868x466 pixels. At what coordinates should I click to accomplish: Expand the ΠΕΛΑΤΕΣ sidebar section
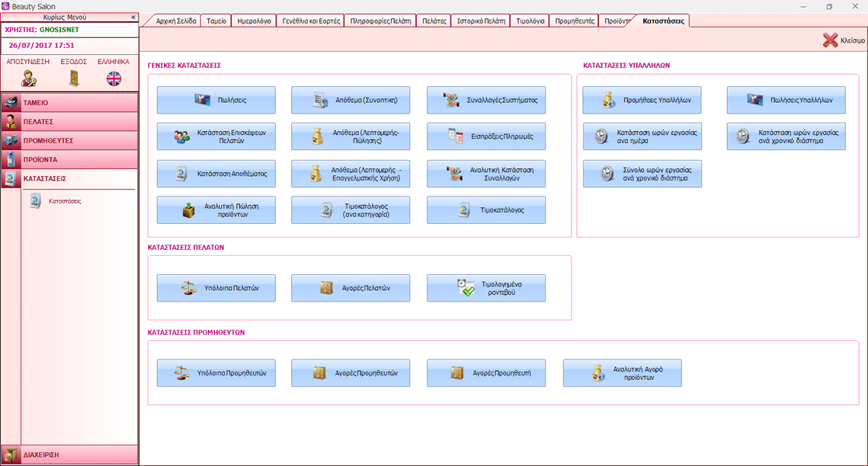coord(70,121)
